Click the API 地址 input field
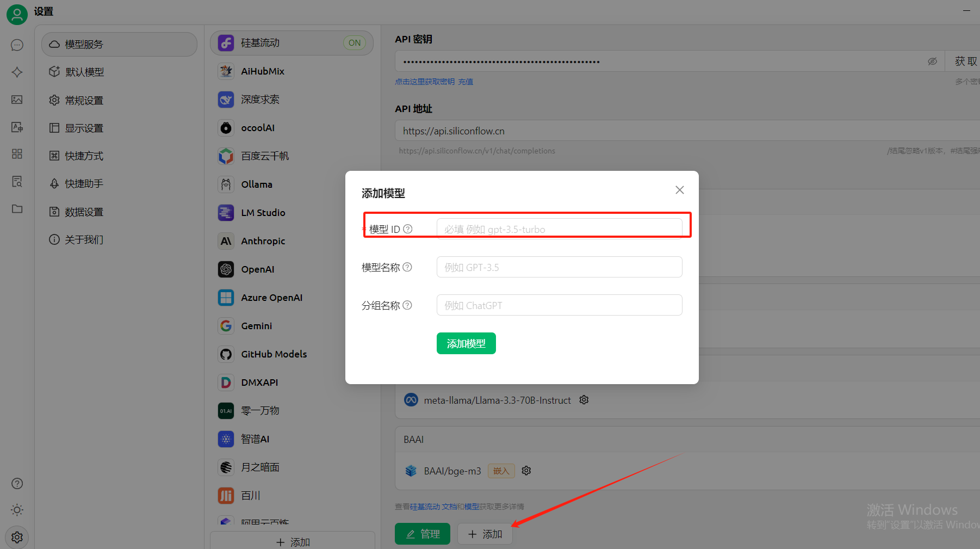This screenshot has width=980, height=549. 687,131
